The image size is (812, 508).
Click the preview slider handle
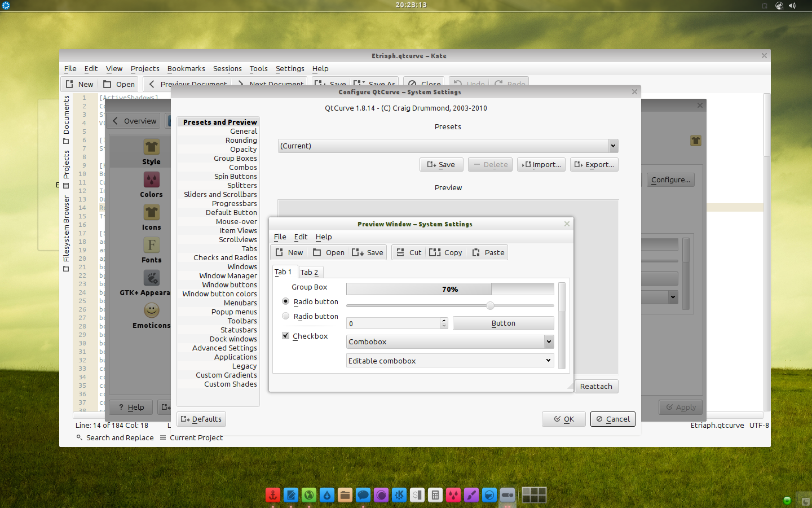coord(490,305)
